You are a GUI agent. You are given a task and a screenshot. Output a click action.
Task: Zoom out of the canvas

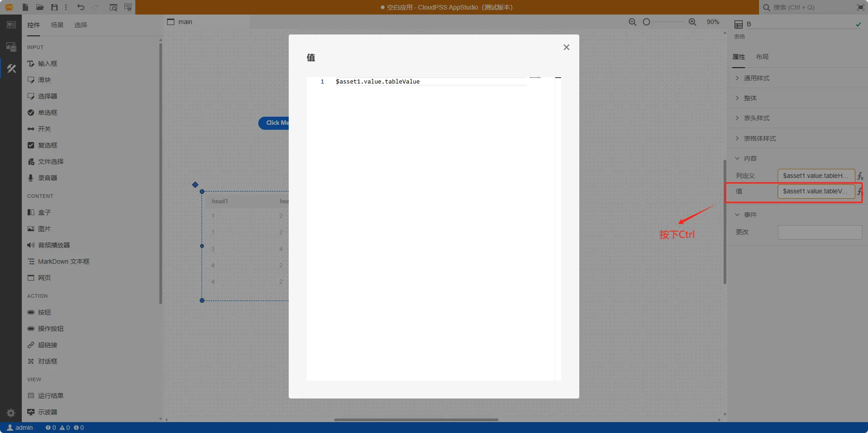(x=632, y=22)
